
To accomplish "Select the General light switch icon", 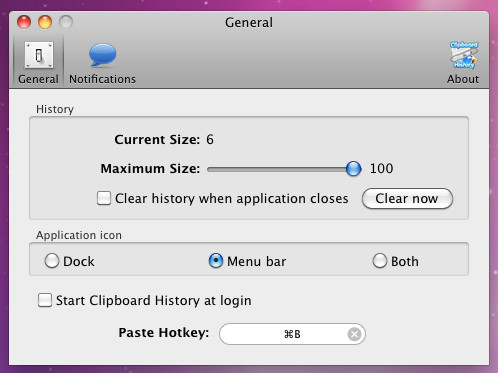I will coord(39,55).
